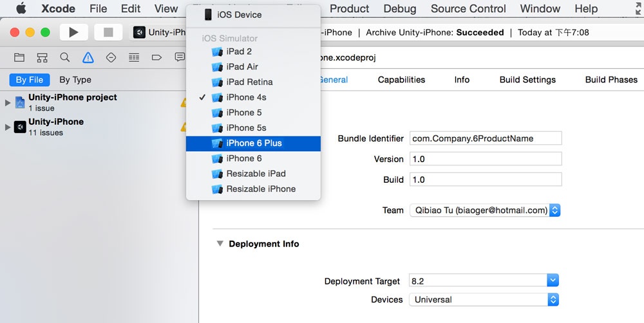Stop the running build
The width and height of the screenshot is (644, 323).
(108, 32)
